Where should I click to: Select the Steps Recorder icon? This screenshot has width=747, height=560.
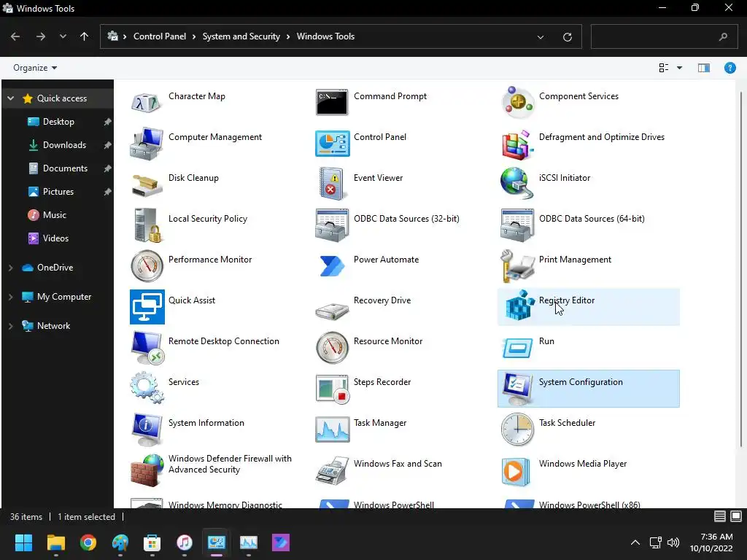(332, 389)
